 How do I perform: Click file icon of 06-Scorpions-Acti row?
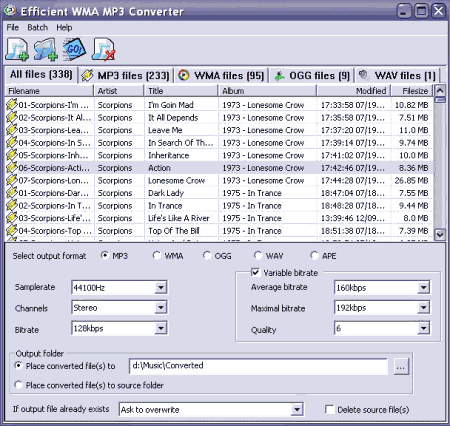(x=12, y=168)
